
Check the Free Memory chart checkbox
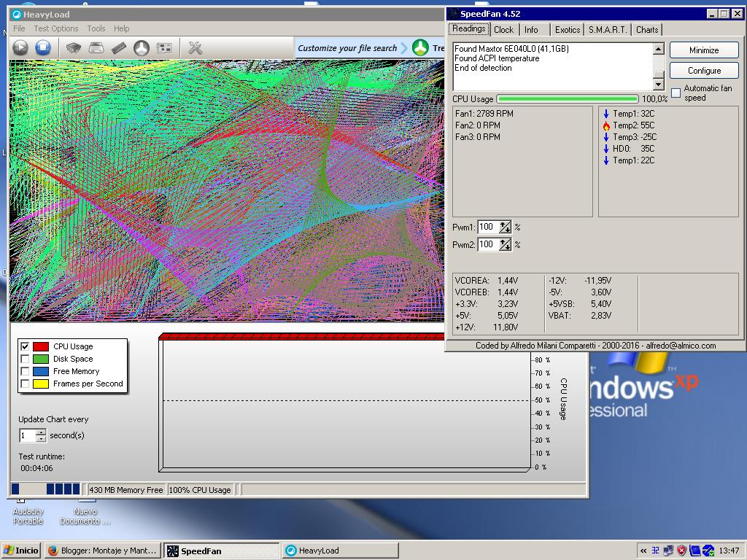(25, 371)
